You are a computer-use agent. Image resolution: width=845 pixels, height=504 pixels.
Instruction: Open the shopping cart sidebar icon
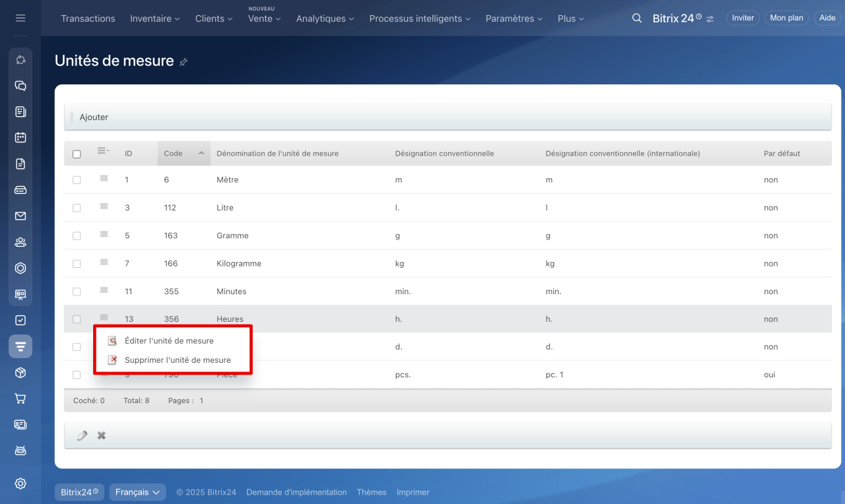20,398
